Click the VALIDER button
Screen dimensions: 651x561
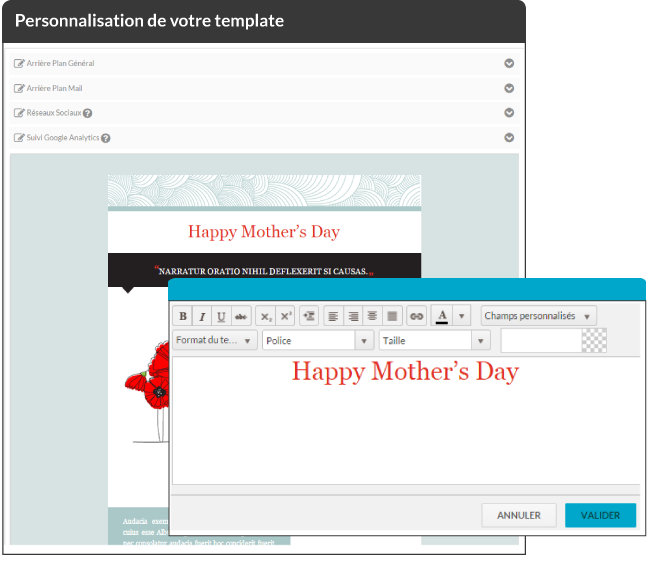point(600,515)
